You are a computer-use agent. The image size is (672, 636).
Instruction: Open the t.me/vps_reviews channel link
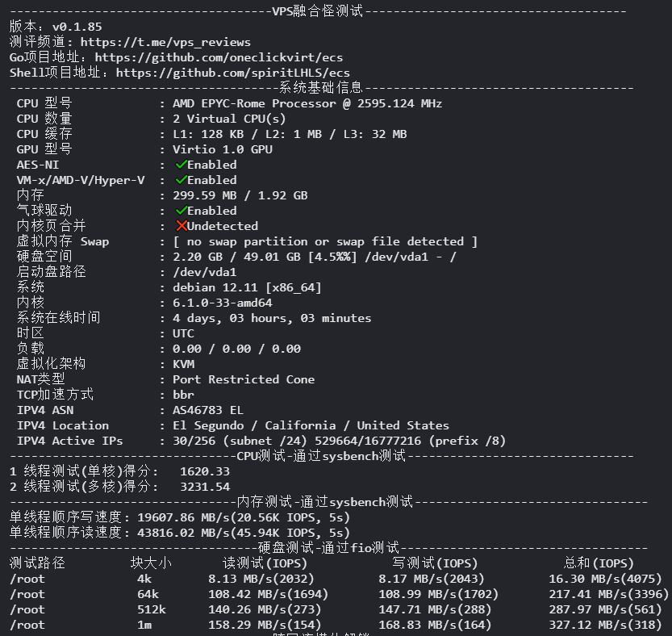[x=165, y=42]
